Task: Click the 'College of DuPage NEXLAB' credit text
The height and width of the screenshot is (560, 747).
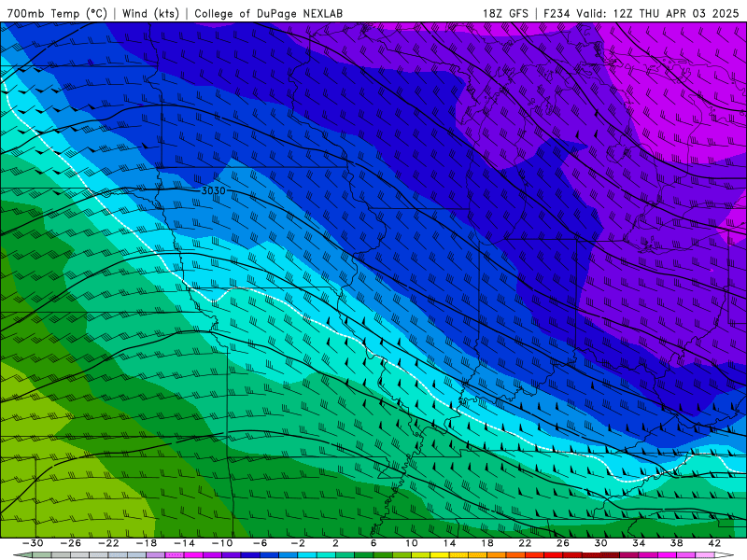Action: coord(268,13)
